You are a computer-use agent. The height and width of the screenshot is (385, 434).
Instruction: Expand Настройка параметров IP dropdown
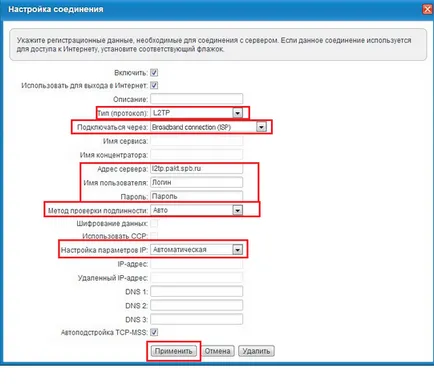[237, 250]
